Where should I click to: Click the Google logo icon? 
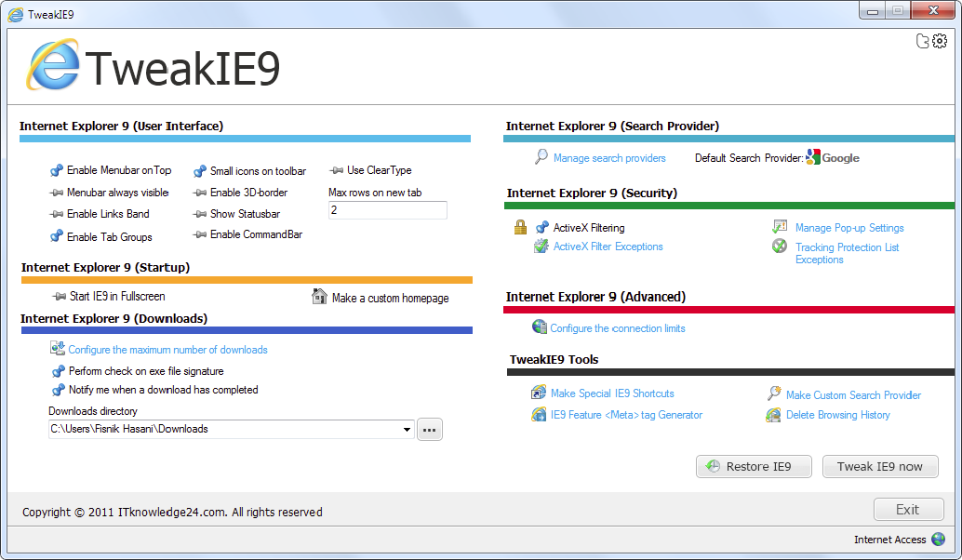click(813, 157)
